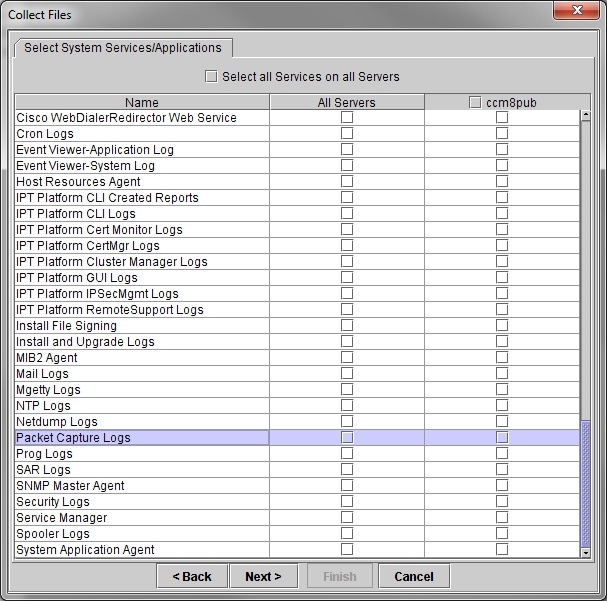607x601 pixels.
Task: Tick Security Logs ccm8pub checkbox
Action: point(502,501)
